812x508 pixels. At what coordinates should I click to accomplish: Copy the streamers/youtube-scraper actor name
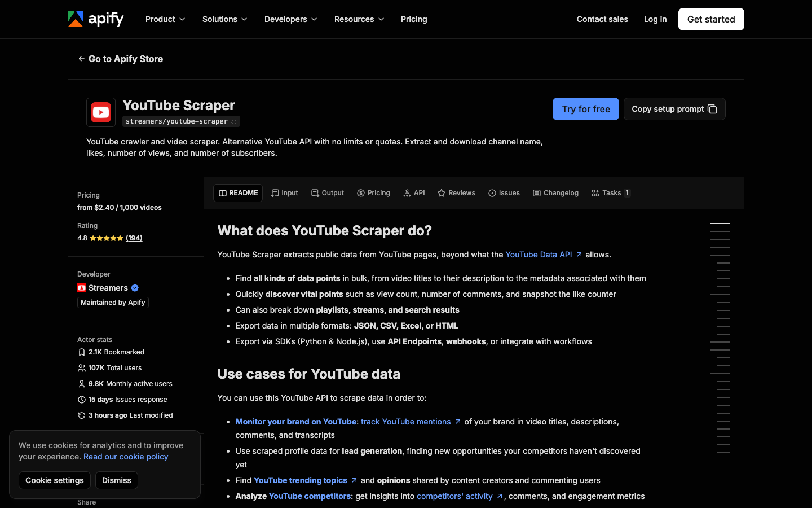pyautogui.click(x=233, y=121)
